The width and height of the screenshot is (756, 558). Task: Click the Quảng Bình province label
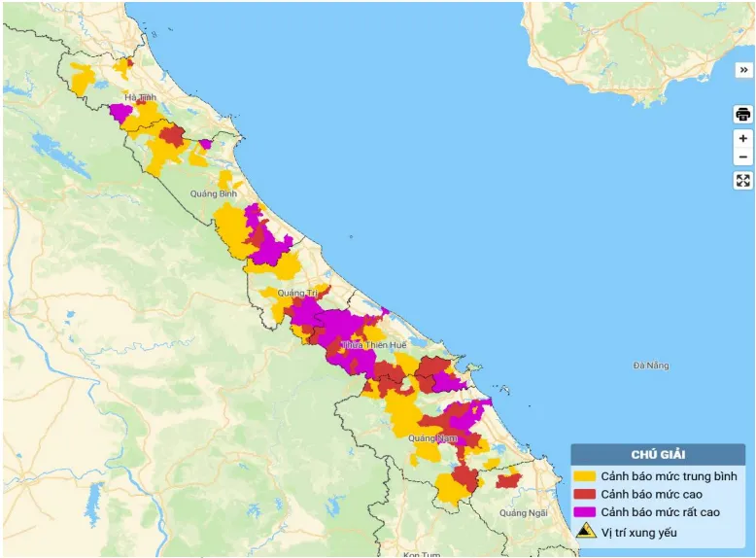[214, 193]
